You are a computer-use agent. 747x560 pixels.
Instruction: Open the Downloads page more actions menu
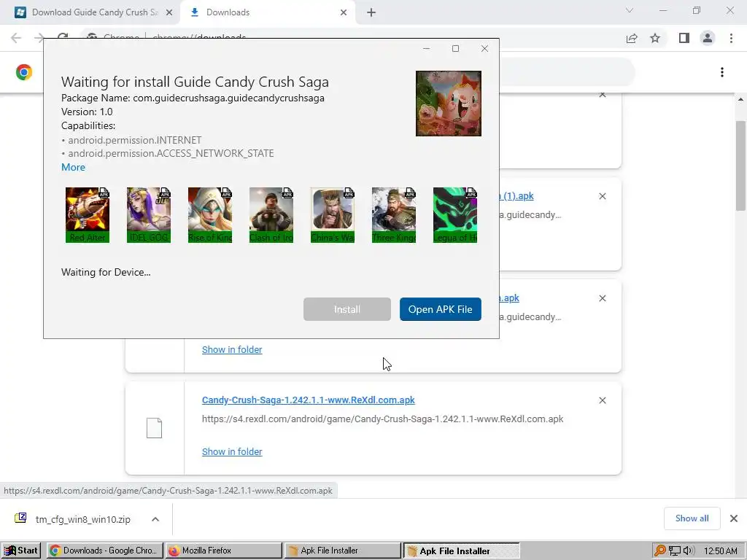click(x=722, y=72)
